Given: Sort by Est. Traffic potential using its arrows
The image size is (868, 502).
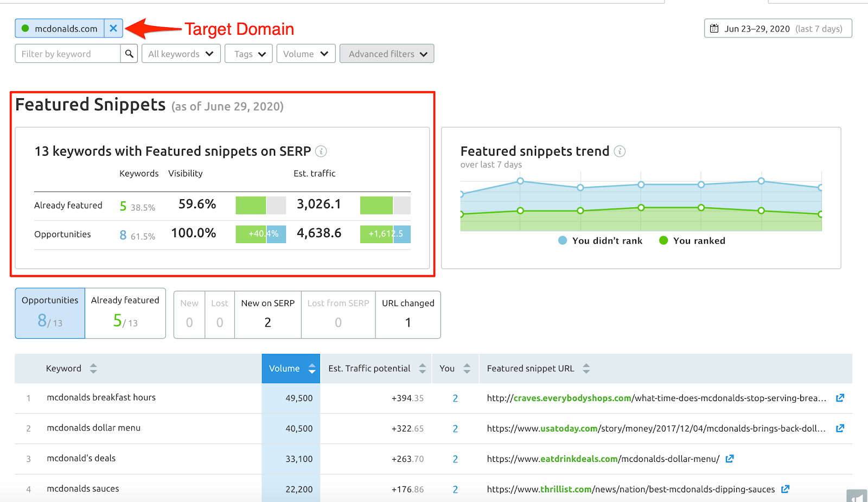Looking at the screenshot, I should (x=423, y=368).
